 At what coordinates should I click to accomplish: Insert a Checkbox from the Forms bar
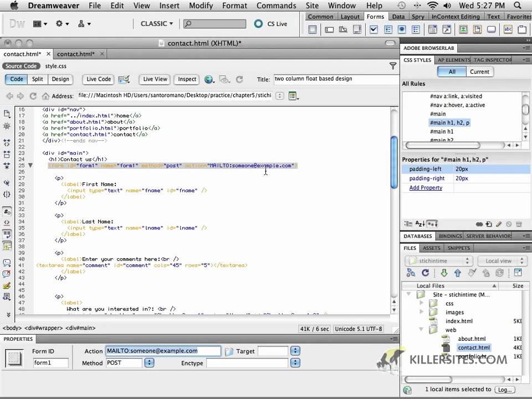pos(374,29)
